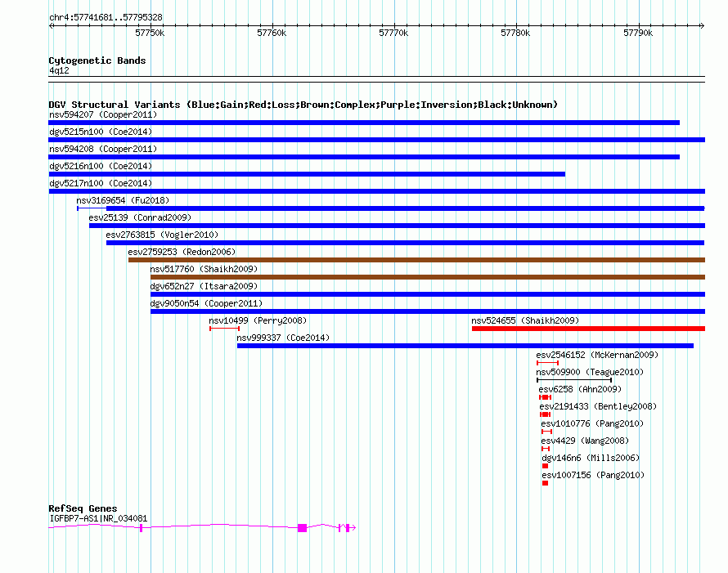
Task: Open the nsv3169654 (Fu2018) variant label
Action: tap(123, 200)
